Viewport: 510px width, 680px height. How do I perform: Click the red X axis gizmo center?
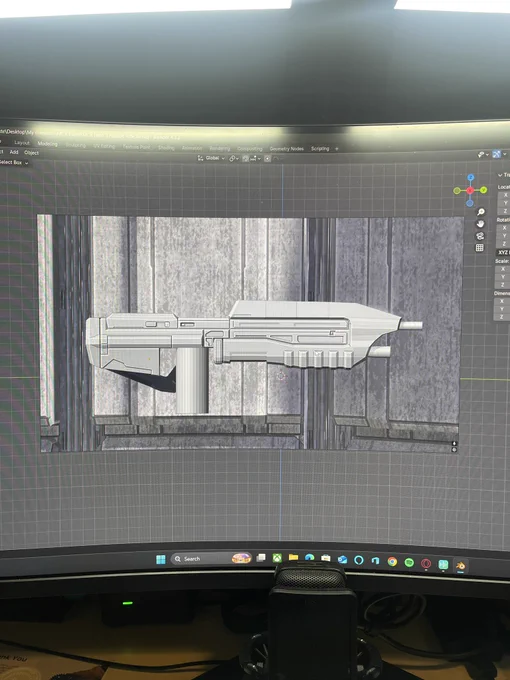pos(470,190)
